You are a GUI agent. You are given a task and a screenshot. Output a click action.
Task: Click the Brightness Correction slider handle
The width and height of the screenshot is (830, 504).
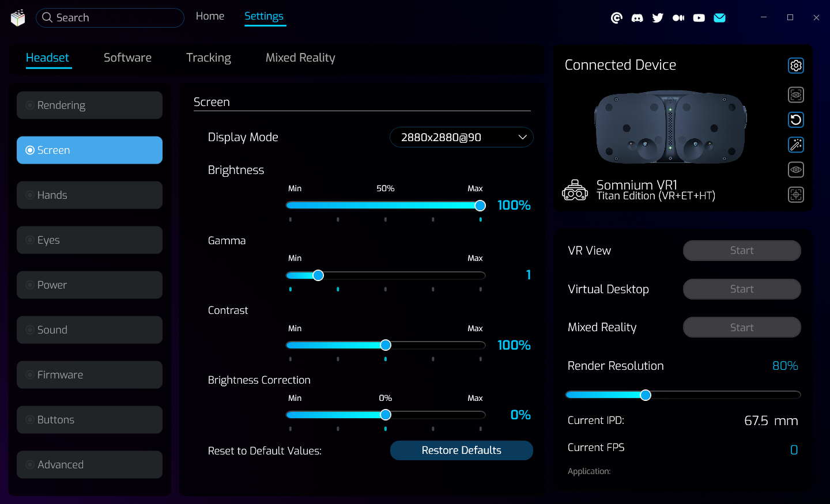coord(386,415)
